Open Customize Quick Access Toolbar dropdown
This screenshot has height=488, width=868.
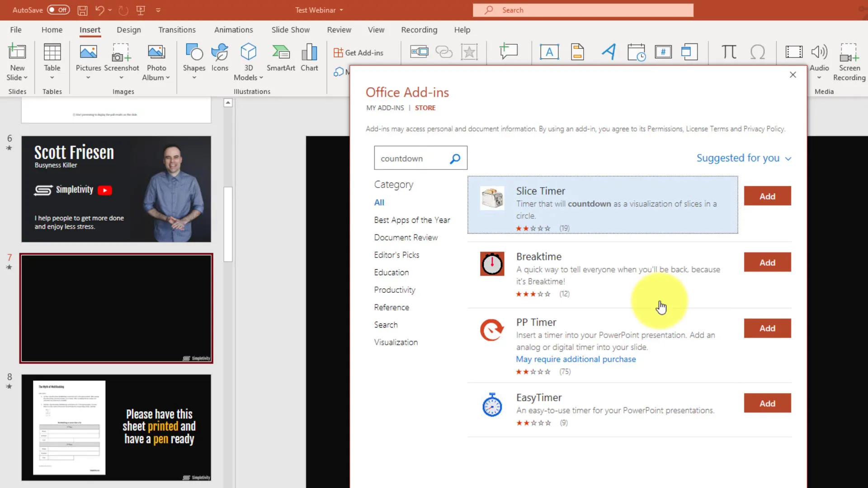pos(158,10)
